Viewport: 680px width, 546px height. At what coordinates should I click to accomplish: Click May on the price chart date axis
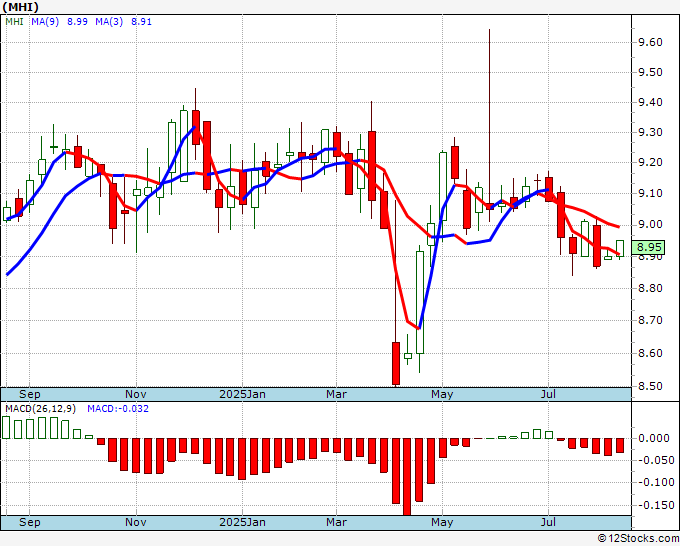click(442, 394)
